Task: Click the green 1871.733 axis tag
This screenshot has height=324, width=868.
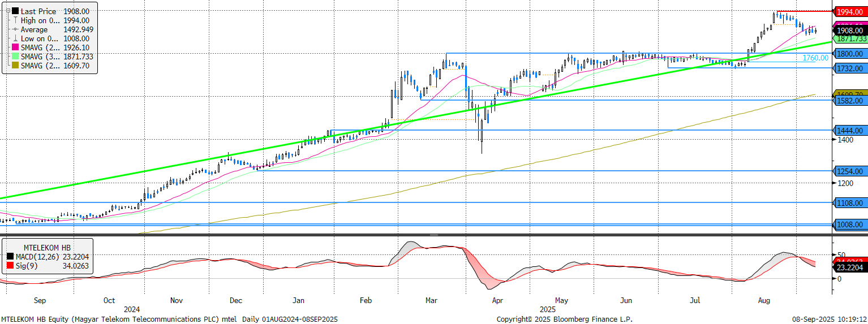Action: pyautogui.click(x=849, y=38)
